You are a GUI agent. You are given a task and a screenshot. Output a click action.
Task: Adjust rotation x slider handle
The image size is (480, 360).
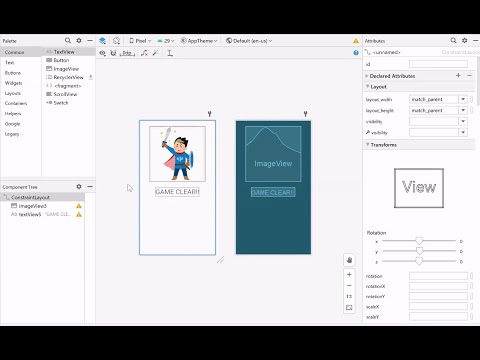coord(419,241)
